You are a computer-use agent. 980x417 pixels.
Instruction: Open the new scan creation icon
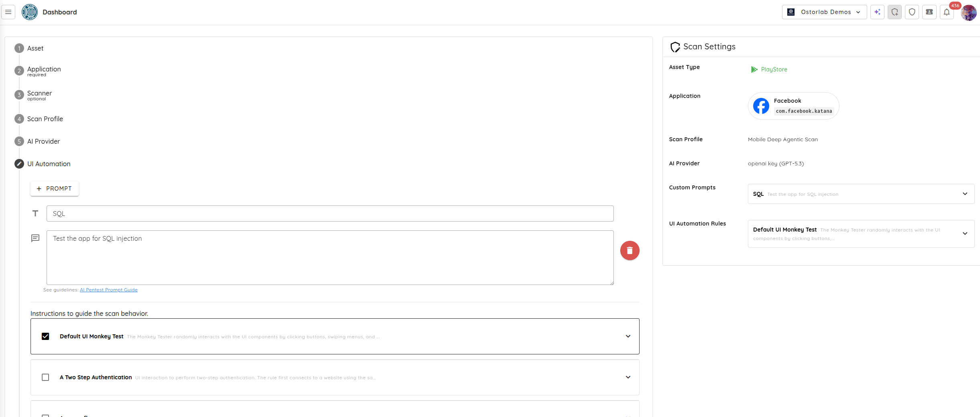coord(894,12)
